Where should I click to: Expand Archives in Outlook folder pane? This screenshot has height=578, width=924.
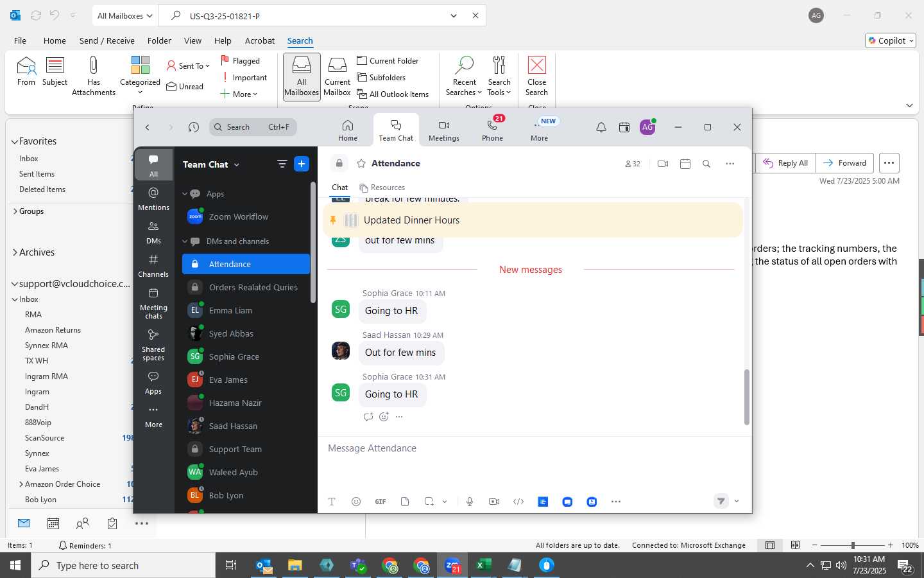click(x=15, y=252)
